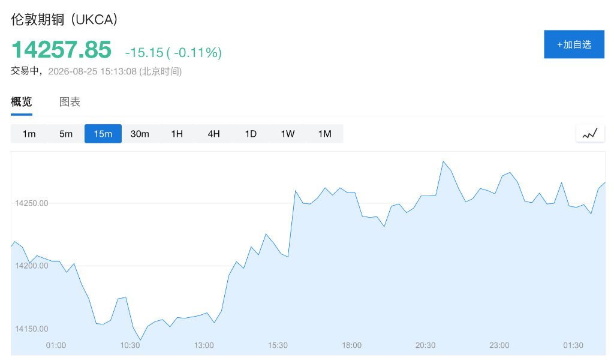Image resolution: width=614 pixels, height=364 pixels.
Task: Click the -15.15 (-0.11%) change value
Action: (173, 53)
